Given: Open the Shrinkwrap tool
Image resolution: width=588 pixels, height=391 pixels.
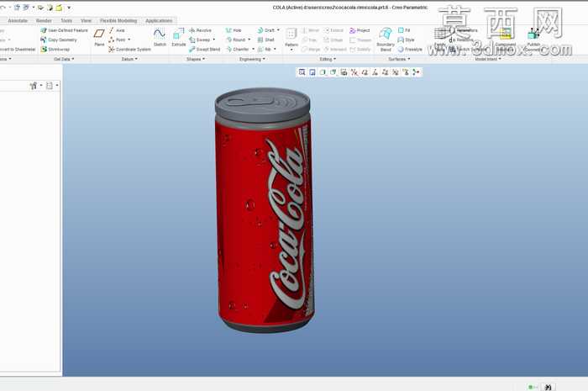Looking at the screenshot, I should pos(55,49).
